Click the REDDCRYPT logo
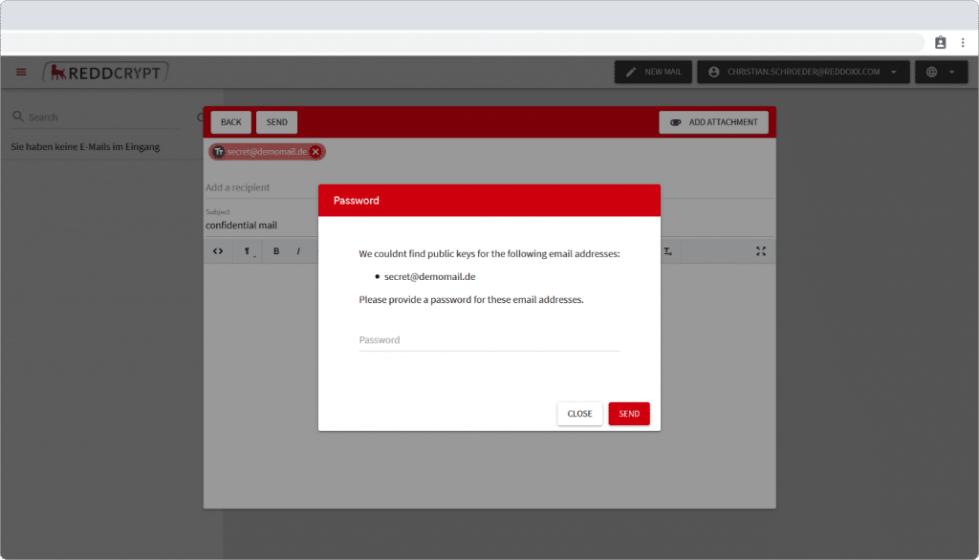 105,73
